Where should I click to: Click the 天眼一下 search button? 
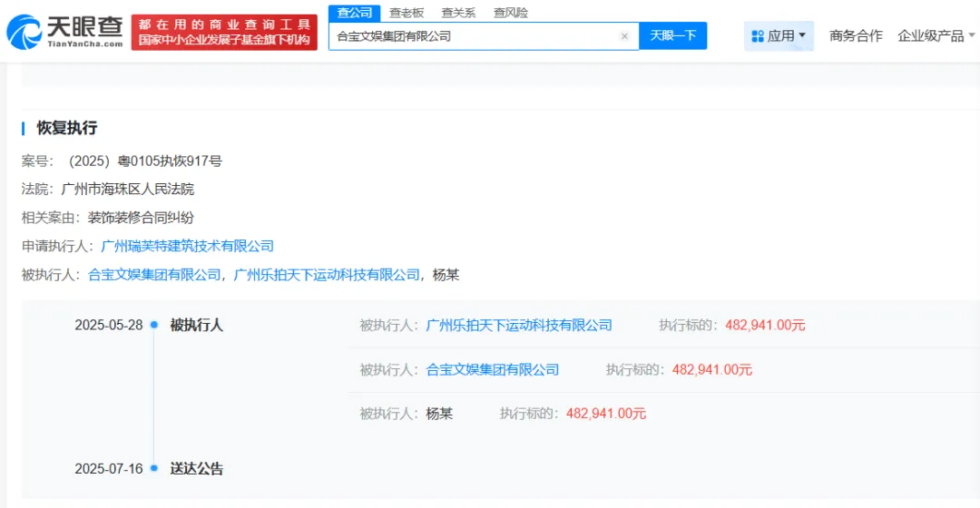pos(673,35)
